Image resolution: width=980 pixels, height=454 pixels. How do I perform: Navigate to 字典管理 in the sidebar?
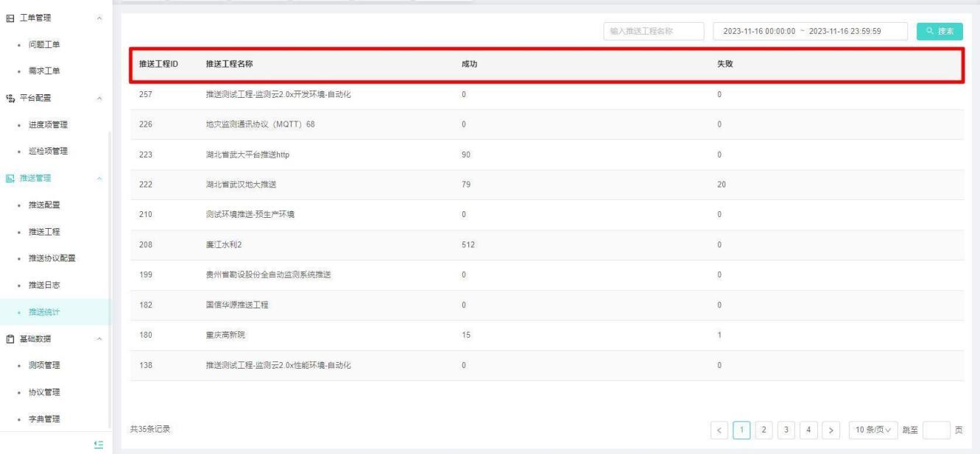click(x=44, y=419)
